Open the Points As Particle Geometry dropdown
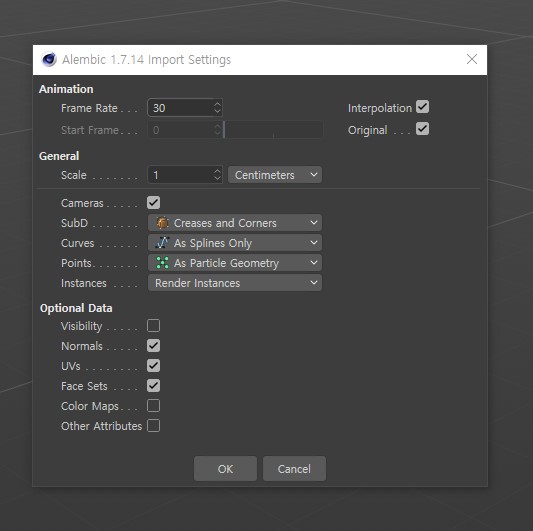Screen dimensions: 533x531 tap(235, 263)
